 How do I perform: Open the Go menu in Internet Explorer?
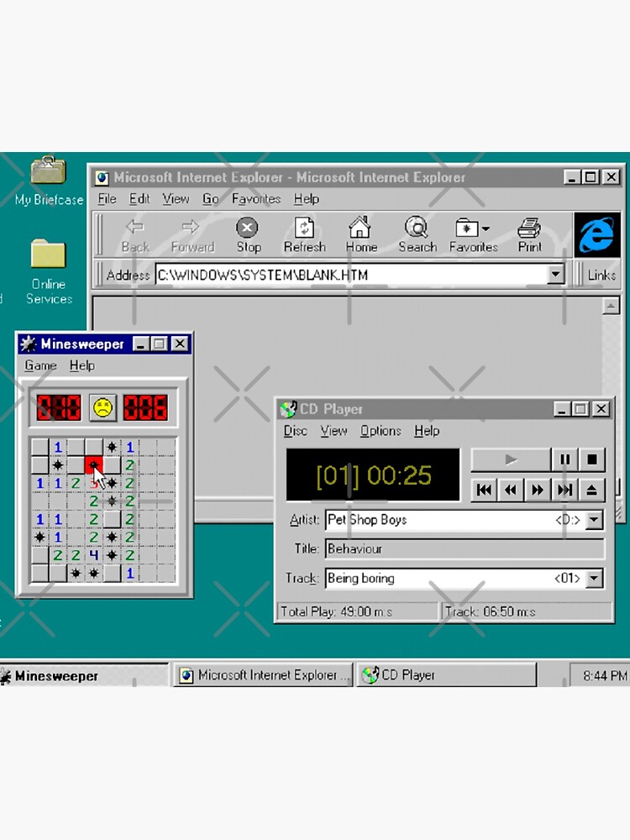pyautogui.click(x=211, y=199)
